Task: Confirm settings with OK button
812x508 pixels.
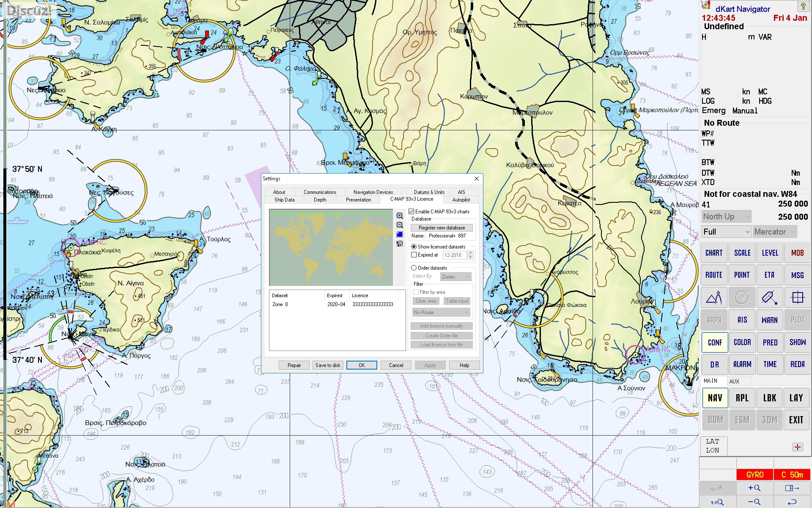Action: pyautogui.click(x=362, y=365)
